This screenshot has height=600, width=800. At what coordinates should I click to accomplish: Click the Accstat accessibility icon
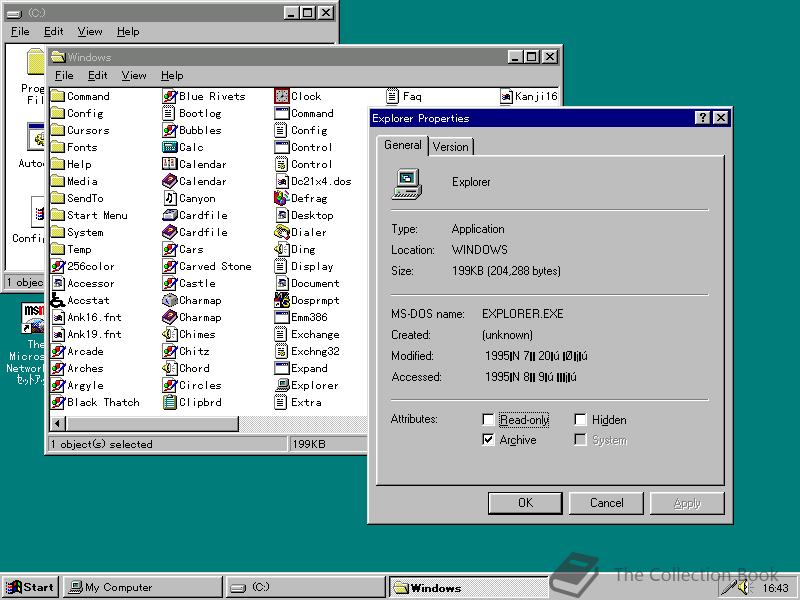pyautogui.click(x=58, y=300)
